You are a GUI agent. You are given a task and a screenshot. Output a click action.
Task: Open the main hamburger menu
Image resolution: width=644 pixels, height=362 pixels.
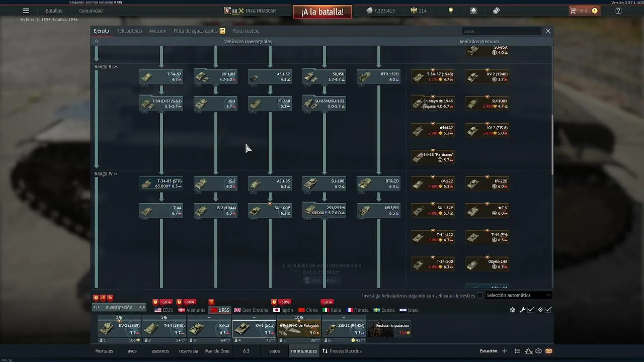[26, 11]
